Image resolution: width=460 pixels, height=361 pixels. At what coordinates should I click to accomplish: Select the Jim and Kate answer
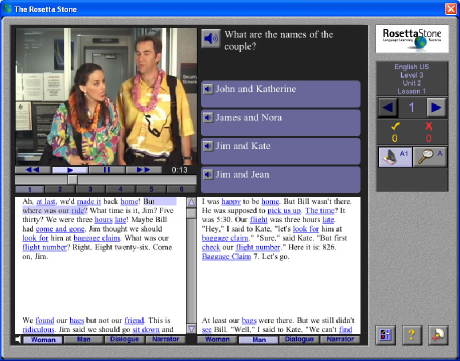pos(281,151)
